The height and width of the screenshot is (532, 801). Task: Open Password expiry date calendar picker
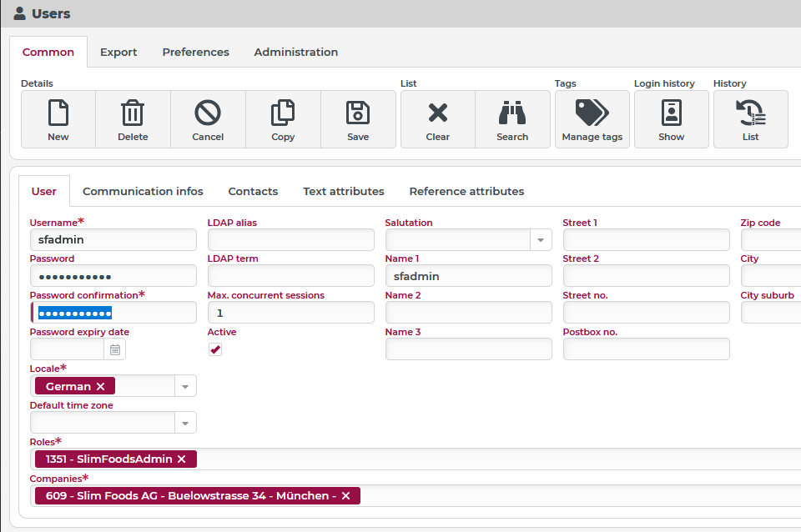(115, 349)
